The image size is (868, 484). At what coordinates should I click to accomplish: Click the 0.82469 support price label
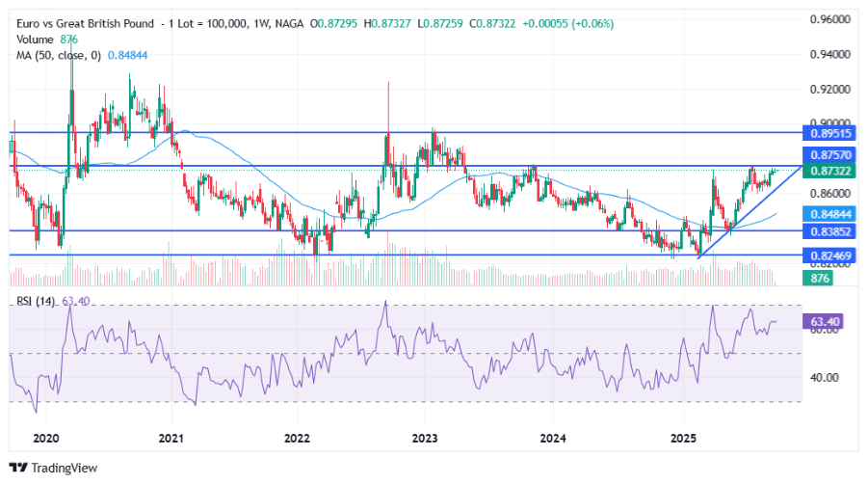[x=830, y=255]
